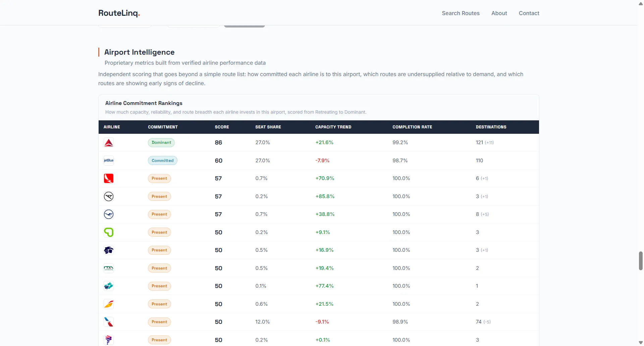The image size is (644, 346).
Task: Click the circular black airline logo with +85.8% trend
Action: (x=109, y=196)
